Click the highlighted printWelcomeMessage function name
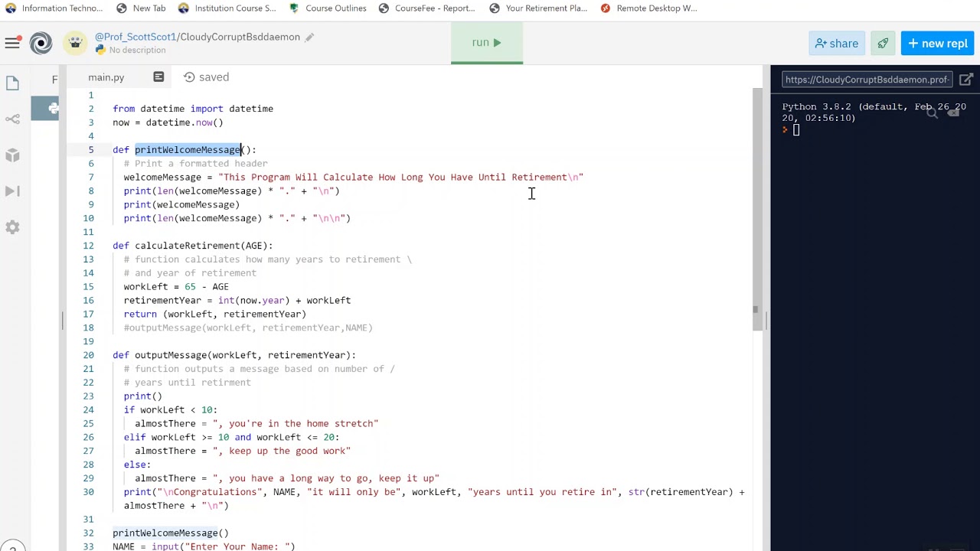Viewport: 980px width, 551px height. (188, 150)
